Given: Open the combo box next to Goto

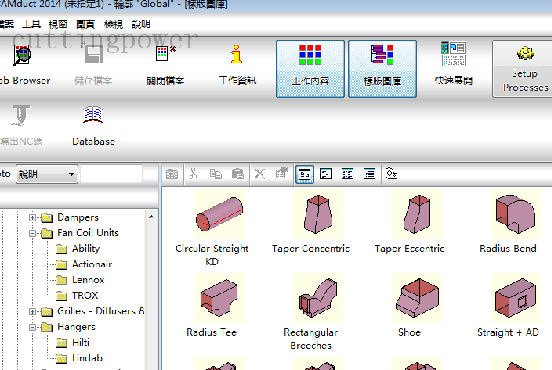Looking at the screenshot, I should pyautogui.click(x=46, y=174).
